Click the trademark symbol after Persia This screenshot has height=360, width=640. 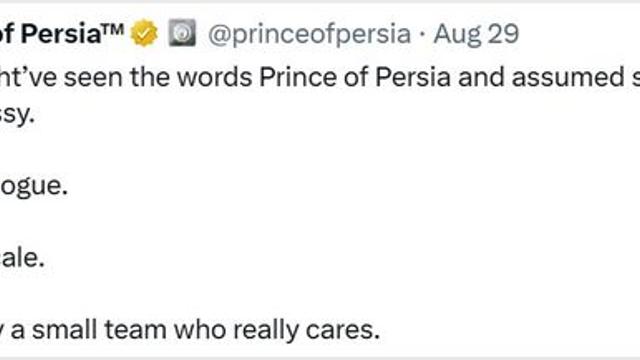click(113, 29)
